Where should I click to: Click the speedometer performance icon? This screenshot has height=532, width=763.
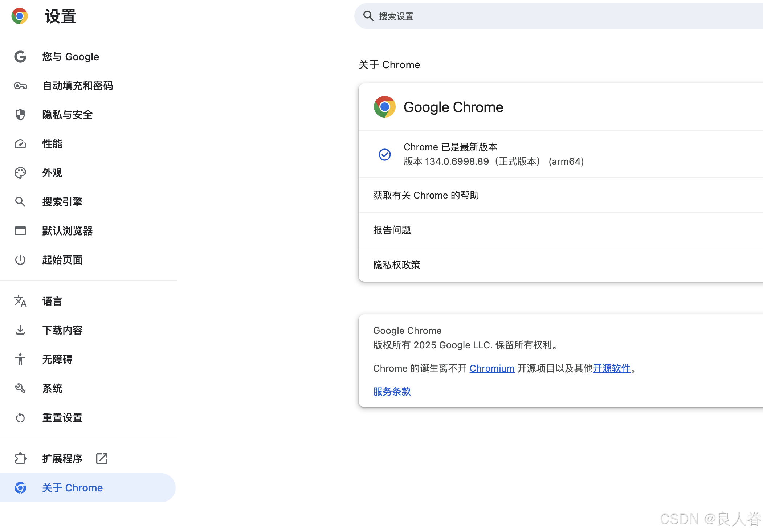(20, 144)
